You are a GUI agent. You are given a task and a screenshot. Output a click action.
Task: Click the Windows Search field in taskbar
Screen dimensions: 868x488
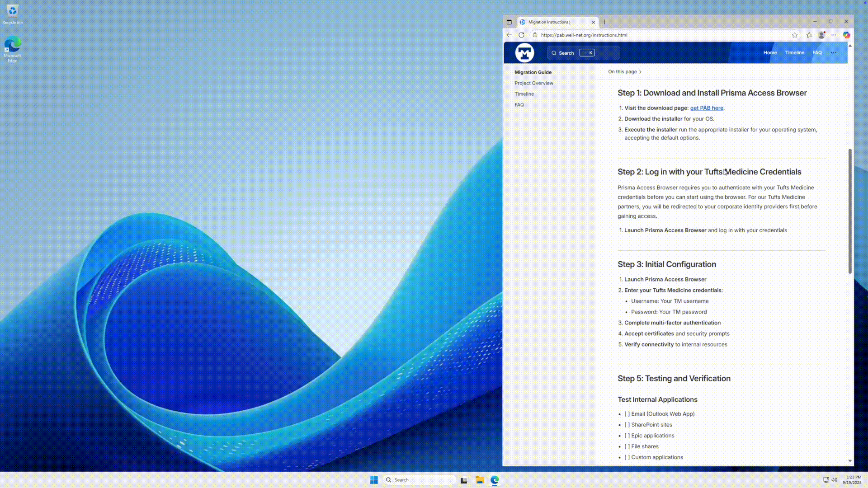pyautogui.click(x=420, y=480)
